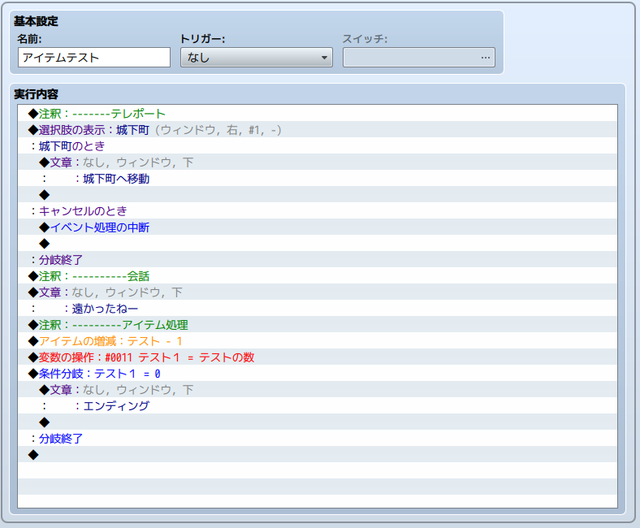640x528 pixels.
Task: Click the スイッチ ellipsis selector field
Action: [x=419, y=58]
